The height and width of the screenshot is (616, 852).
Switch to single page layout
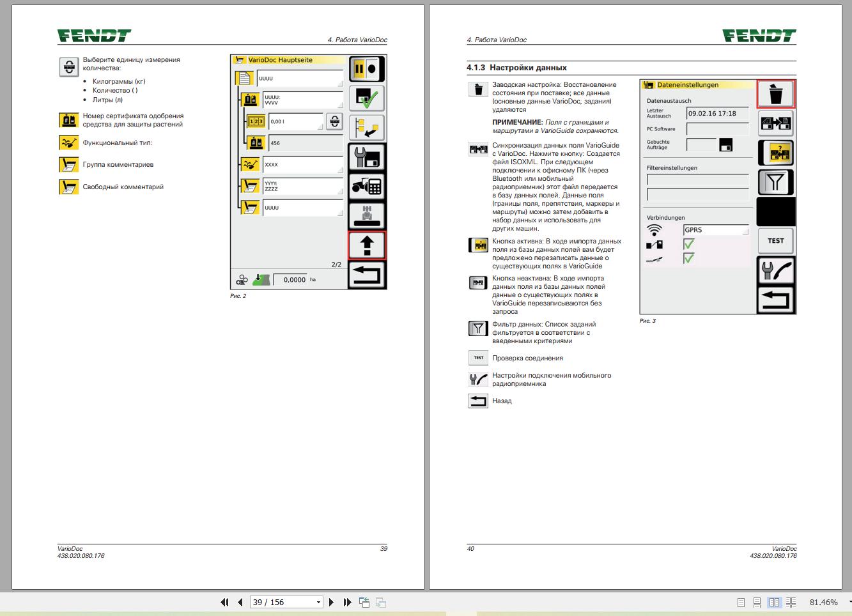coord(741,602)
